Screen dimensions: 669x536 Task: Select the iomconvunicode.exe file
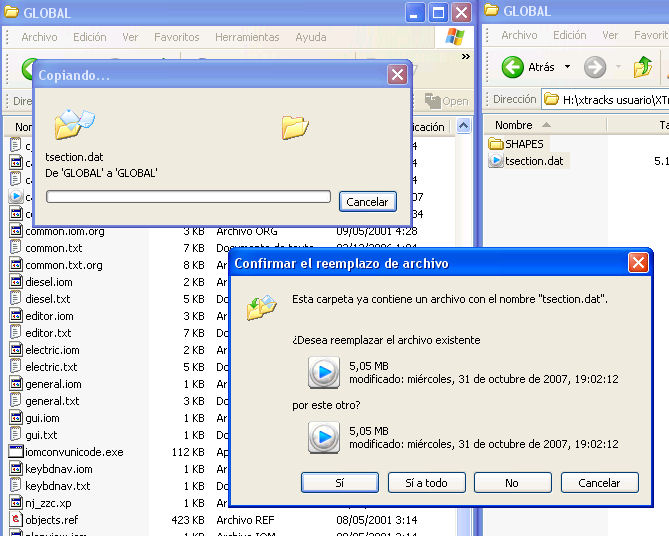(74, 452)
